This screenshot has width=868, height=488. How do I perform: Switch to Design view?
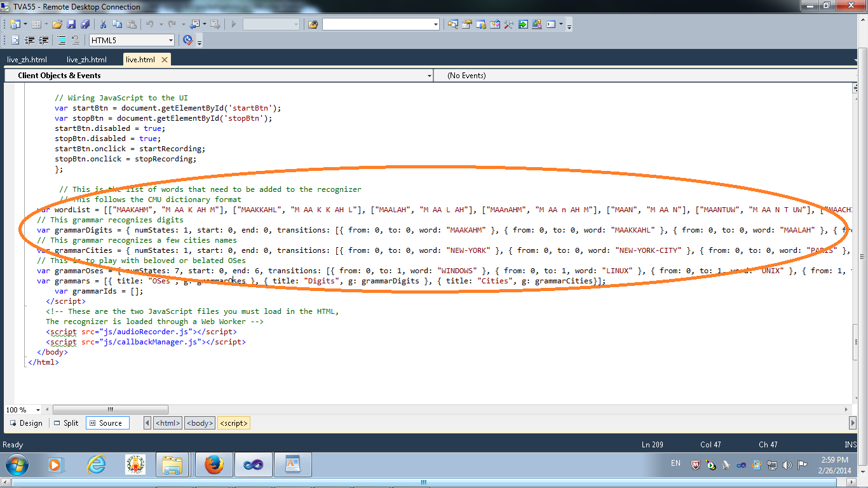coord(25,423)
